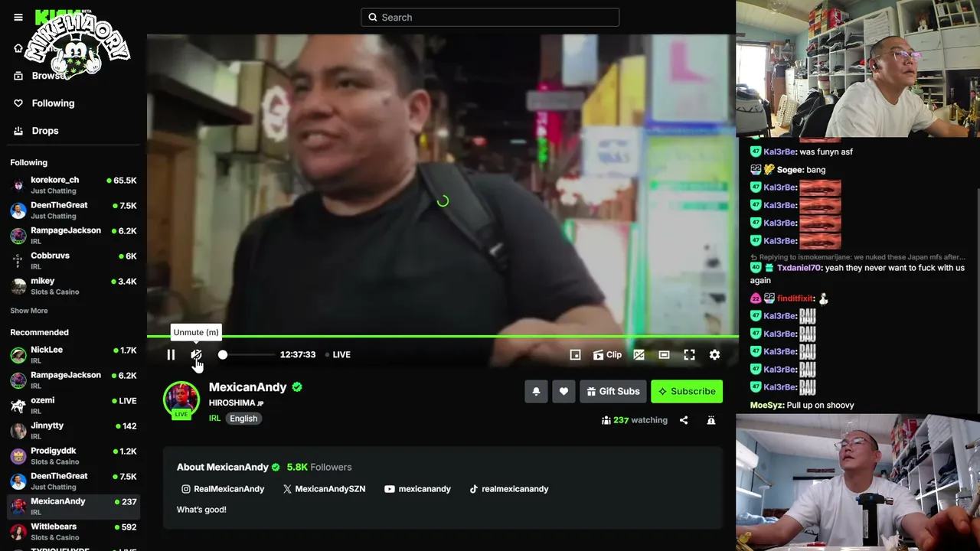Jump to LIVE in the player
980x551 pixels.
338,354
